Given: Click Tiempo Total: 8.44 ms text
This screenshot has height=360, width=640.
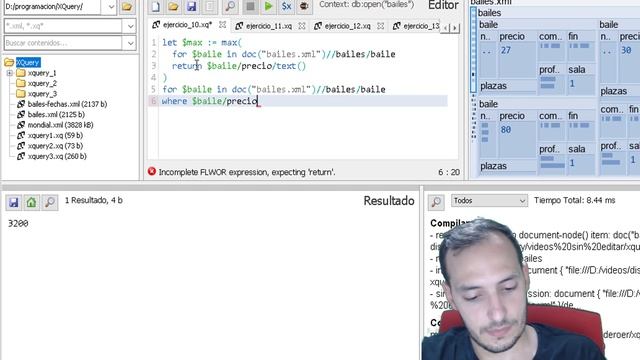Looking at the screenshot, I should [574, 200].
